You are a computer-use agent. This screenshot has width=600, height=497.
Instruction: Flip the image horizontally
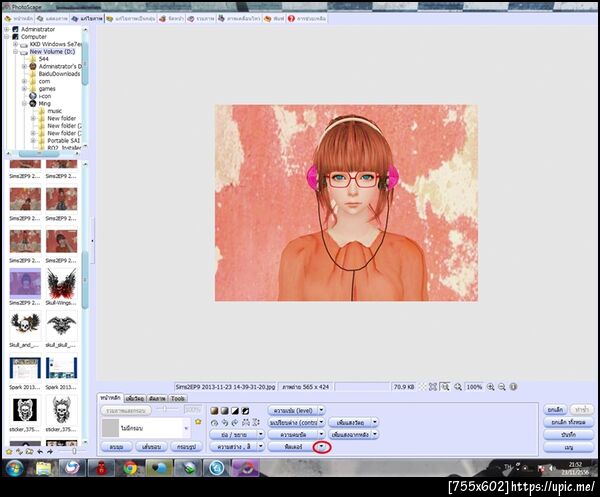245,422
